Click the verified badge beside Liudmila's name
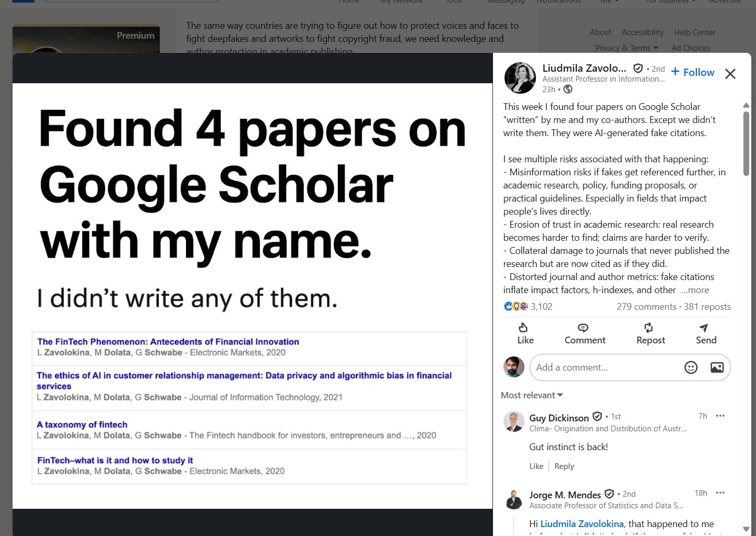The height and width of the screenshot is (536, 756). (x=638, y=69)
